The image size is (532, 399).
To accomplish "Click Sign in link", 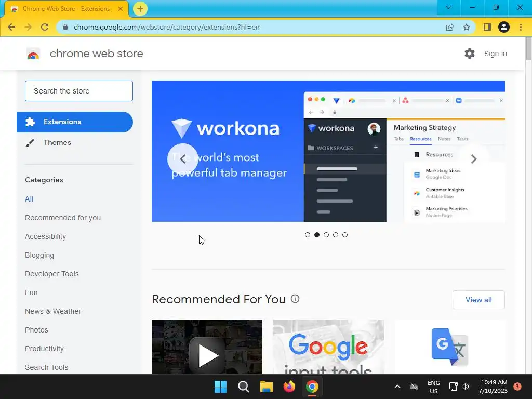I will (495, 54).
